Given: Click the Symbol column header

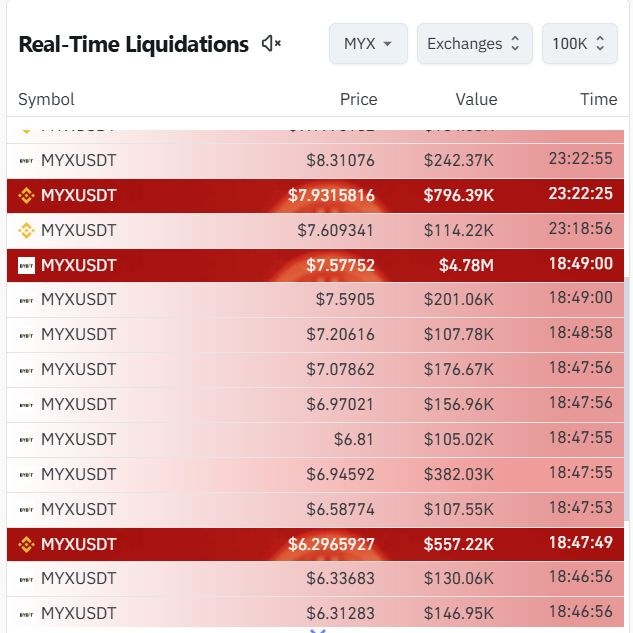Looking at the screenshot, I should (46, 99).
